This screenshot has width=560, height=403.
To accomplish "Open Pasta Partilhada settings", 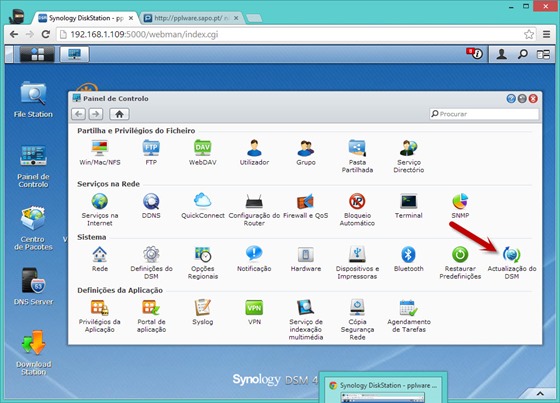I will pyautogui.click(x=357, y=156).
